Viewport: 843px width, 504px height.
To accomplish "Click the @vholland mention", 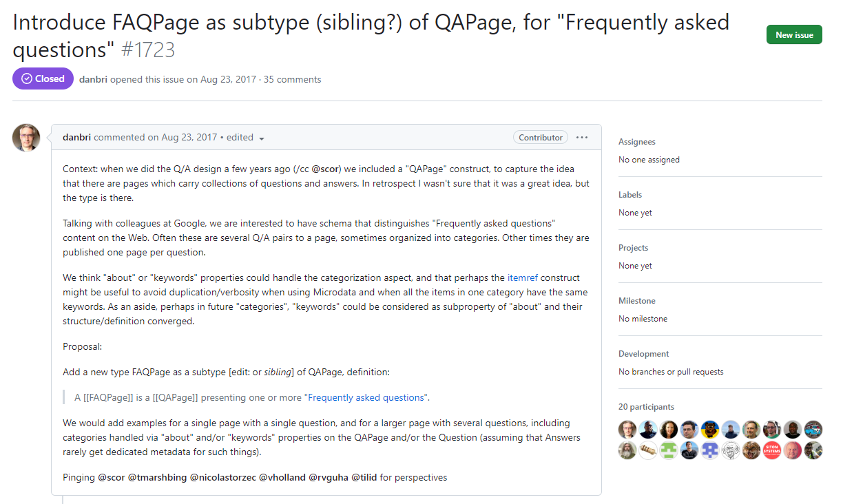I will coord(282,477).
